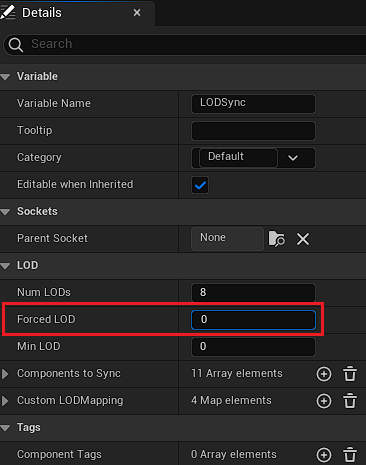Remove all Custom LODMapping map elements
Image resolution: width=366 pixels, height=465 pixels.
pyautogui.click(x=350, y=401)
